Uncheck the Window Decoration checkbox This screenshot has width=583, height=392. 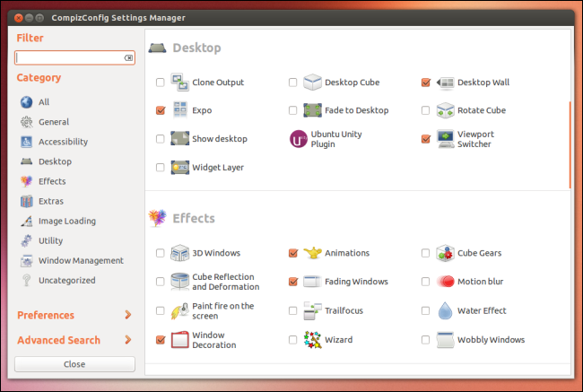161,340
